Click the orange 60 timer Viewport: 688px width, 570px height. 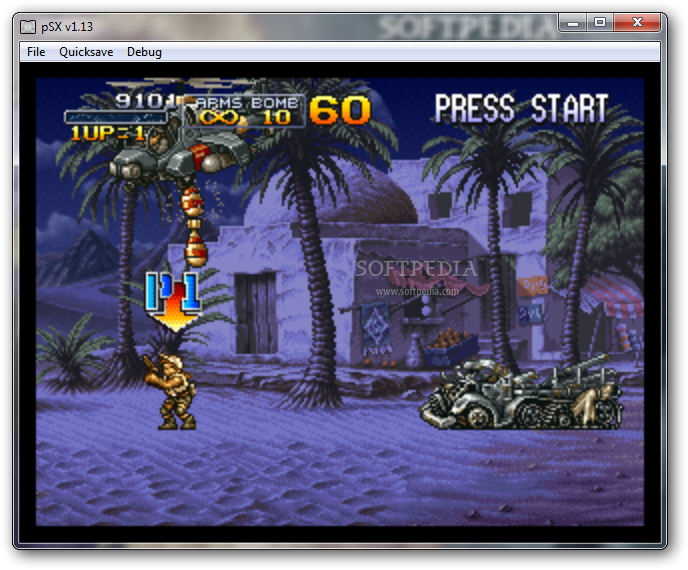tap(340, 110)
